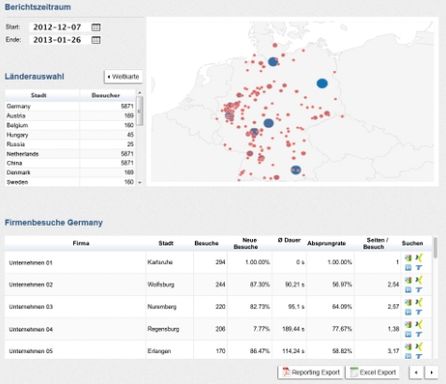
Task: Click the blue square search icon for Unternehmen 01
Action: pos(408,267)
